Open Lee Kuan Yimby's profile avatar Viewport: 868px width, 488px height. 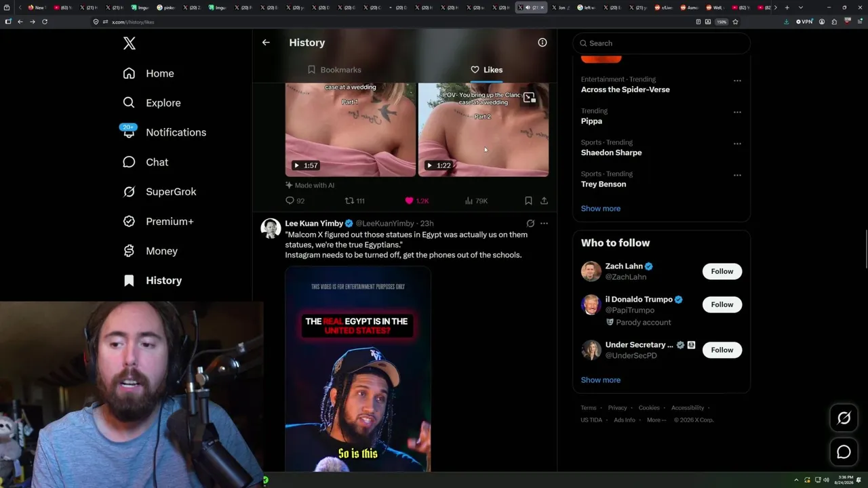[x=271, y=228]
